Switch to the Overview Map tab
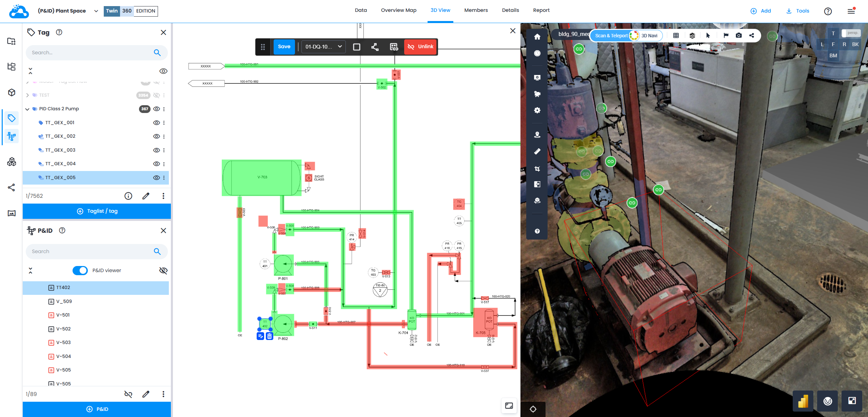Image resolution: width=868 pixels, height=417 pixels. point(398,10)
